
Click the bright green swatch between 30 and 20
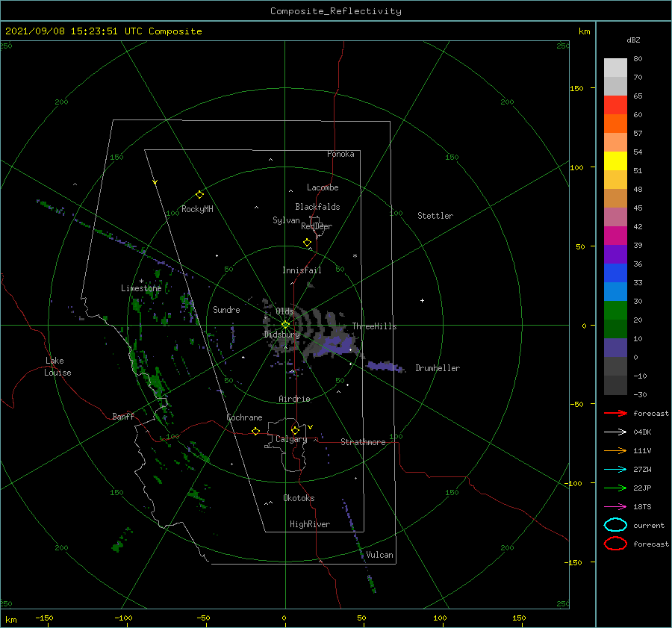[615, 311]
